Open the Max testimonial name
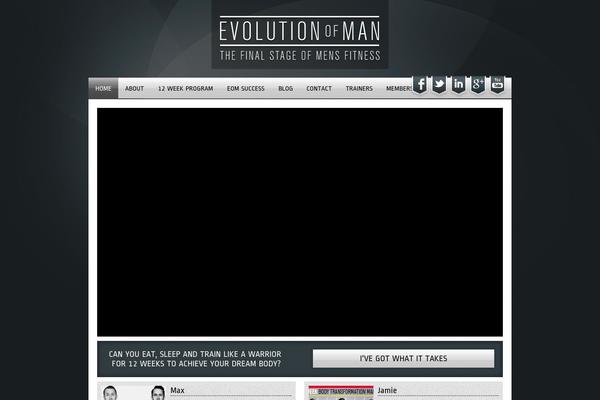 pos(177,390)
